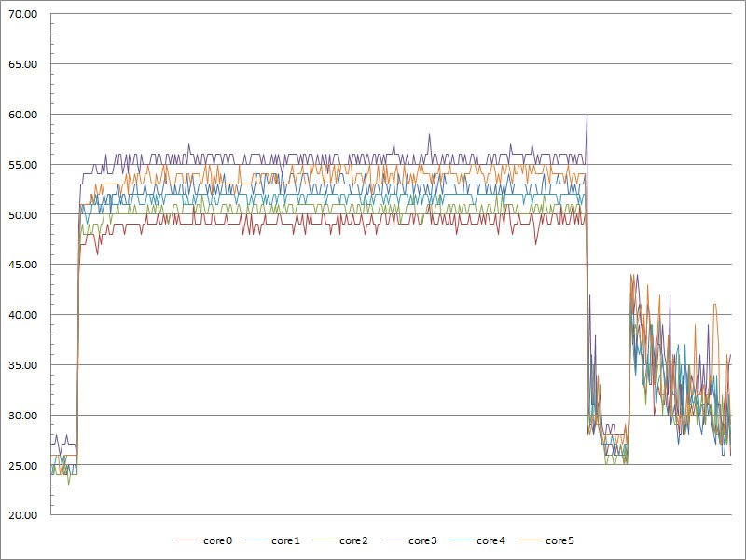Screen dimensions: 746x560
Task: Click the purple core3 legend line marker
Action: pyautogui.click(x=393, y=540)
